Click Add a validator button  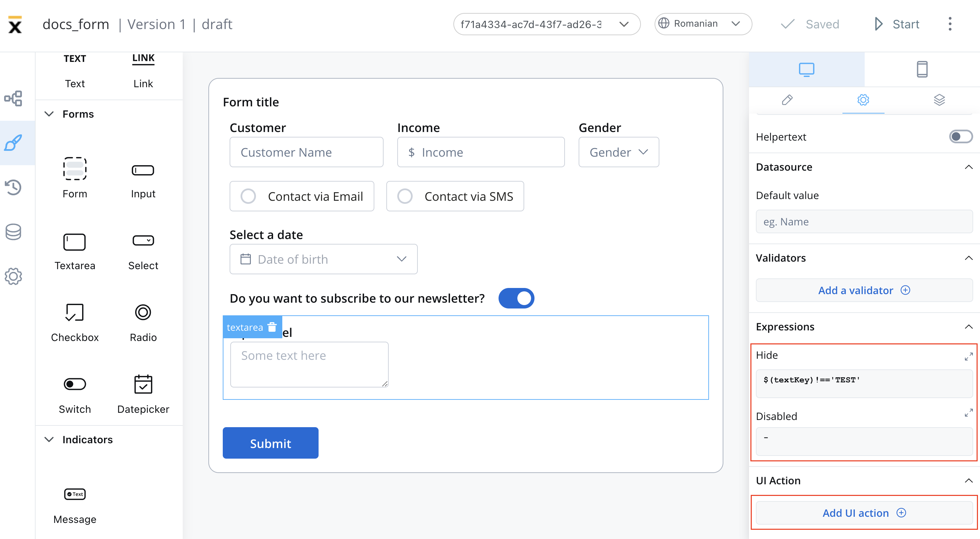pos(864,290)
